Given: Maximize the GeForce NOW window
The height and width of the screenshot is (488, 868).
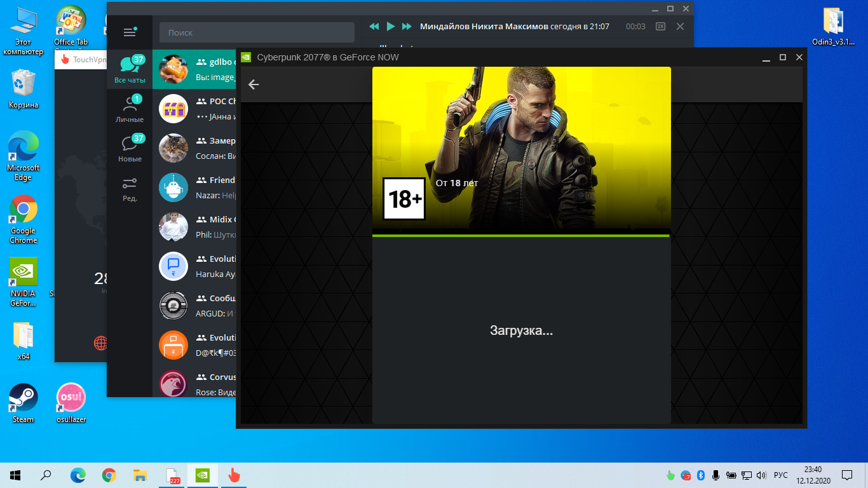Looking at the screenshot, I should (783, 57).
